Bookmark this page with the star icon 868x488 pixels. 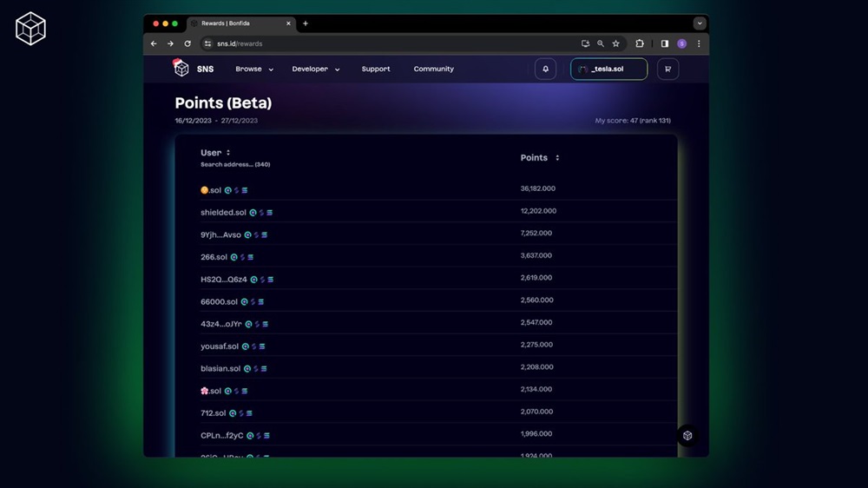pos(615,43)
